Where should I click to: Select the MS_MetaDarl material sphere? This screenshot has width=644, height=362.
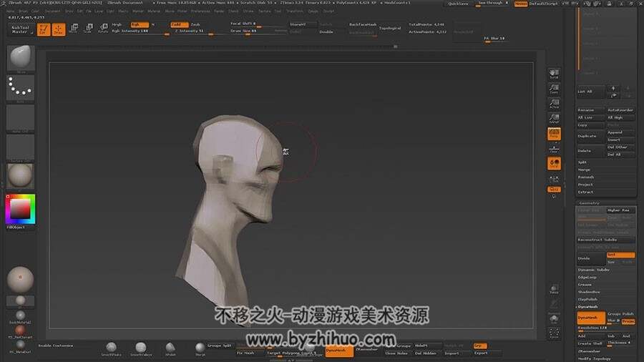[x=20, y=345]
